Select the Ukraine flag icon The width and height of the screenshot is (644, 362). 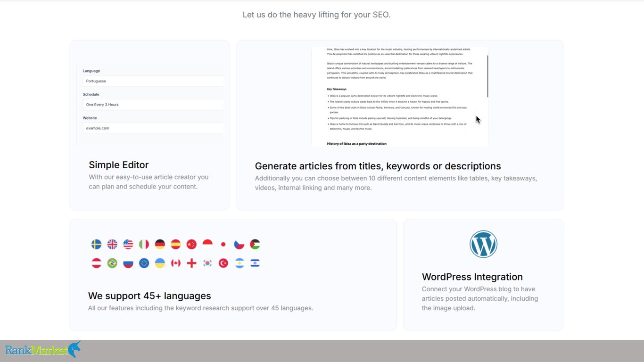tap(160, 263)
